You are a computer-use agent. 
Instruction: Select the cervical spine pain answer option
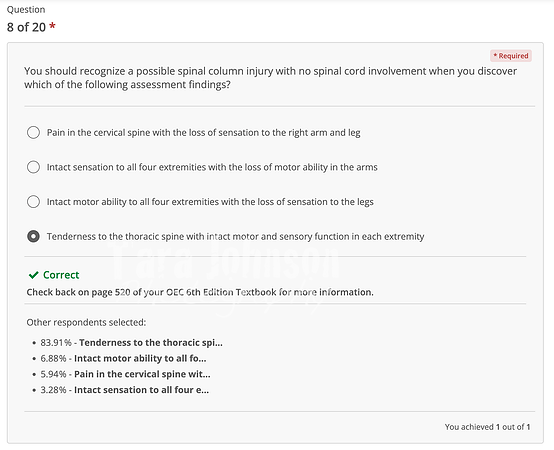click(33, 132)
